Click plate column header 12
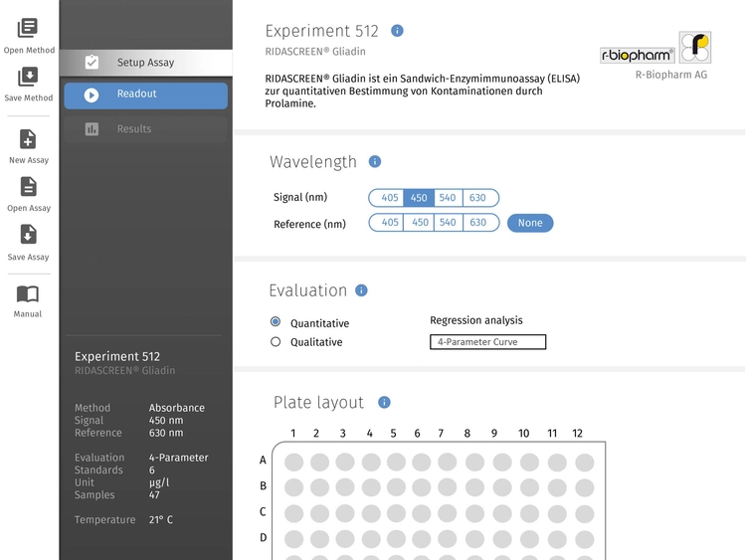Image resolution: width=746 pixels, height=560 pixels. (x=577, y=434)
